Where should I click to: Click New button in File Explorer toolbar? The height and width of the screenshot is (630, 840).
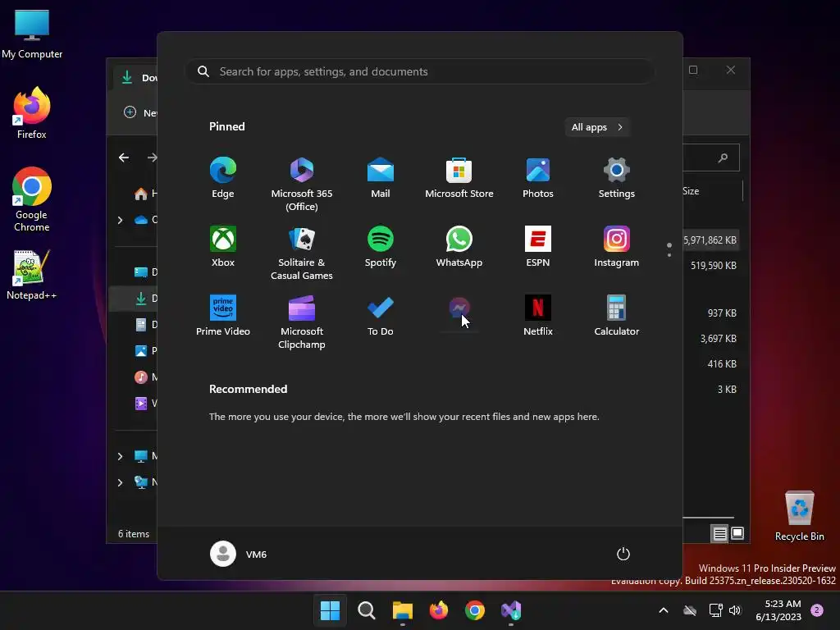(x=140, y=112)
